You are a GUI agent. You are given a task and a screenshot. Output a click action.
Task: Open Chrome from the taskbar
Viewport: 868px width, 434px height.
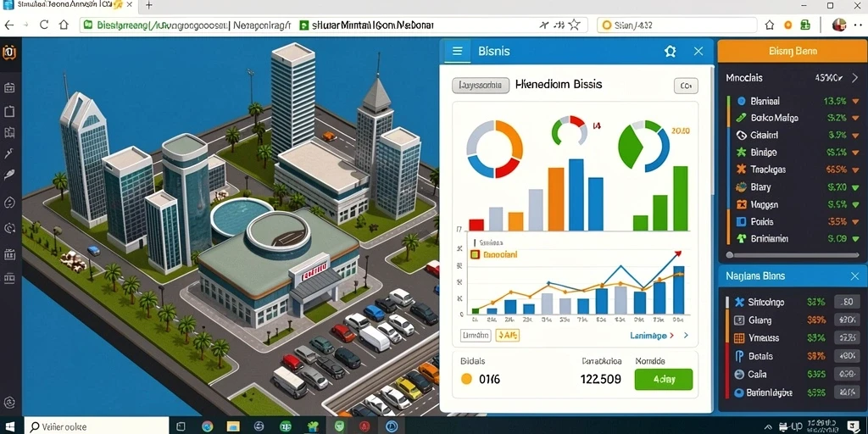click(208, 426)
